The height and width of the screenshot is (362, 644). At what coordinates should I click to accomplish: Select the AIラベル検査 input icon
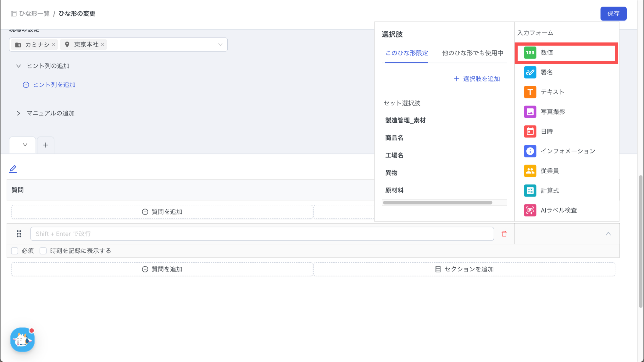pos(530,210)
